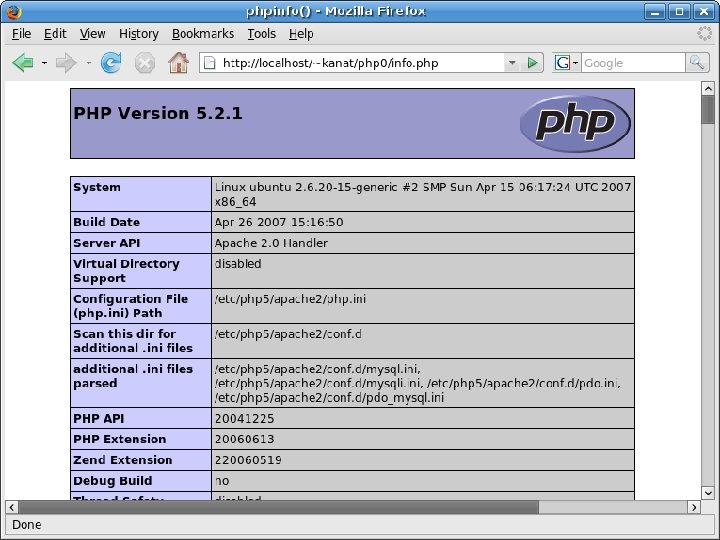Click the Firefox logo in the title bar
720x540 pixels.
click(x=14, y=11)
